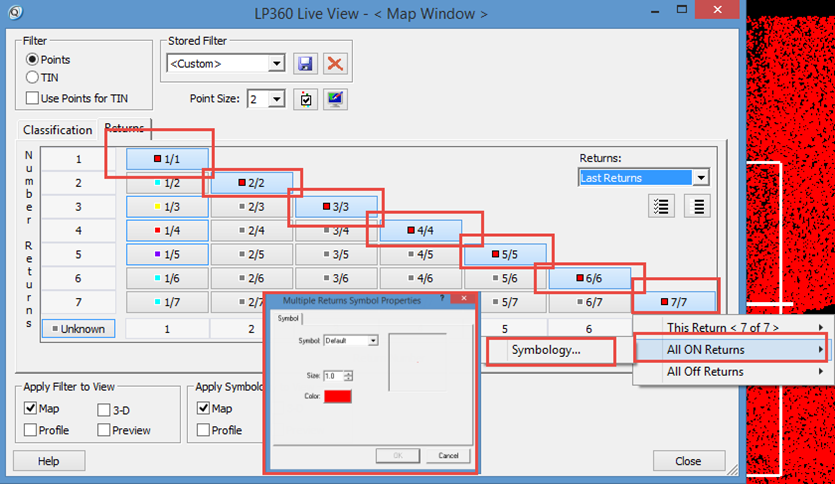The width and height of the screenshot is (835, 484).
Task: Switch to the Classification tab
Action: click(x=58, y=130)
